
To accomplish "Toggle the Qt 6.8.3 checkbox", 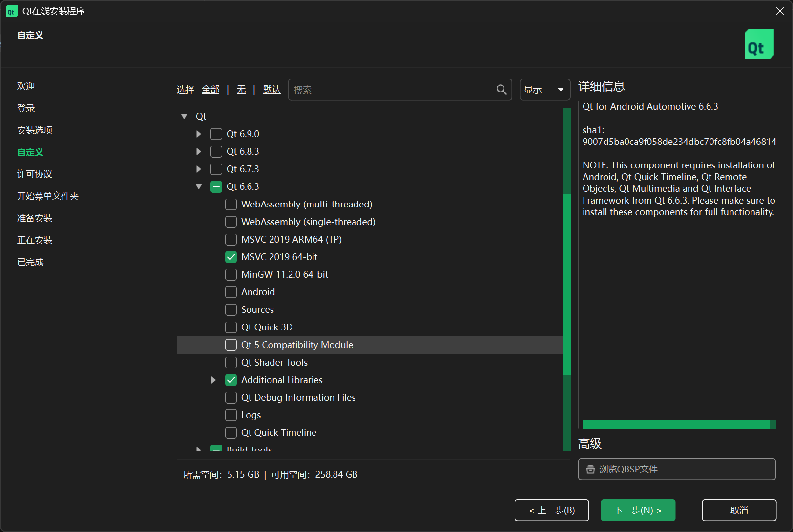I will [x=216, y=152].
